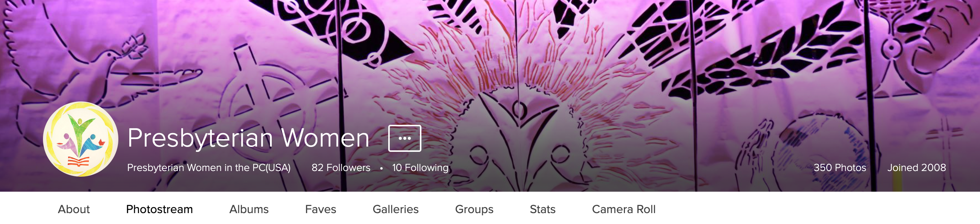Open the About tab

coord(74,209)
